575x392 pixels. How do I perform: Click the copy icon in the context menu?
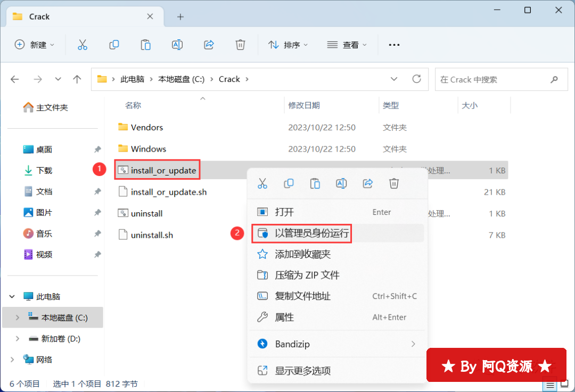click(289, 184)
